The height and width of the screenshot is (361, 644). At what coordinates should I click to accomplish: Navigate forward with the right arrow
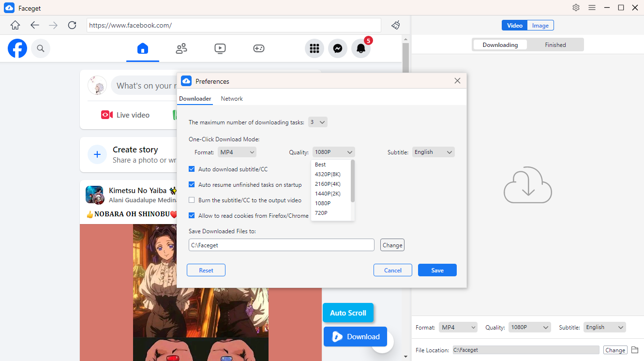pos(53,25)
